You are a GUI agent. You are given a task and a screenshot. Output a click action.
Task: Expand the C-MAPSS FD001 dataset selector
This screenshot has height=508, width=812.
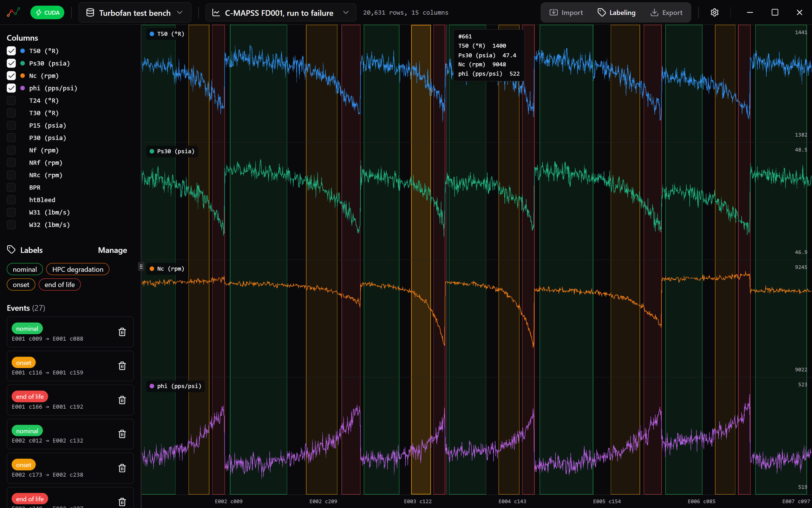point(280,12)
